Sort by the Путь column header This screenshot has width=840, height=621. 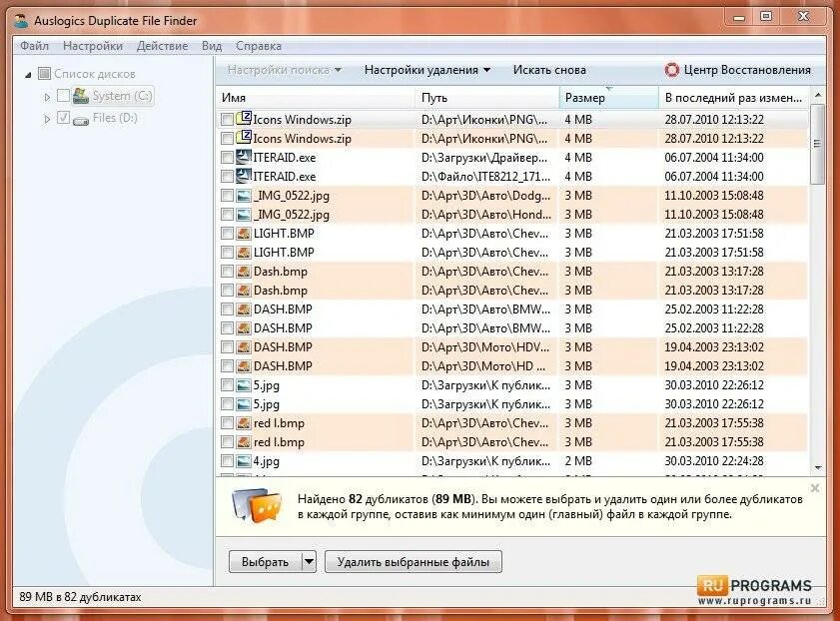click(487, 98)
